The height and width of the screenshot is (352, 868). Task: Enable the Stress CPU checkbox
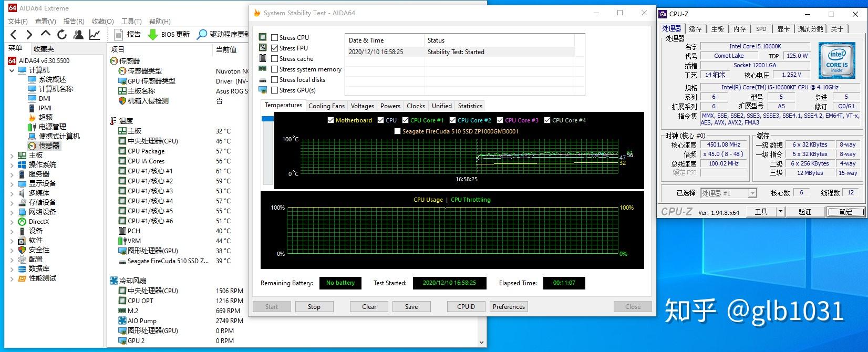[x=274, y=37]
